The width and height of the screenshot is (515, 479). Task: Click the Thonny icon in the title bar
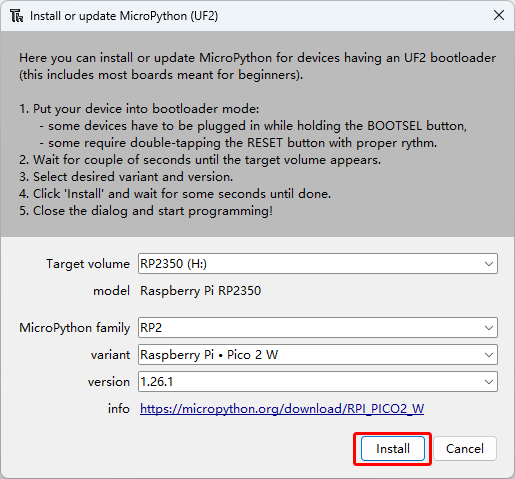click(16, 16)
